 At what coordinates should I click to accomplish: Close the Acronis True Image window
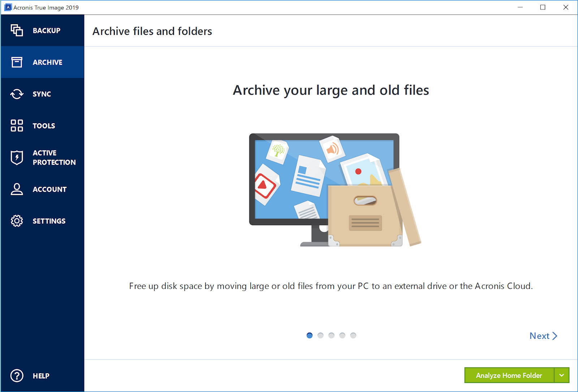coord(566,7)
